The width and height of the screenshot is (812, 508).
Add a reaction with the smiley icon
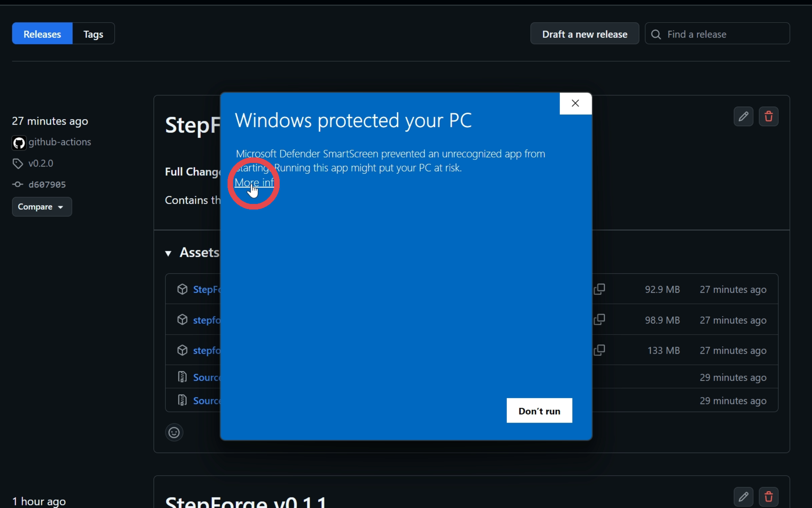click(x=174, y=432)
